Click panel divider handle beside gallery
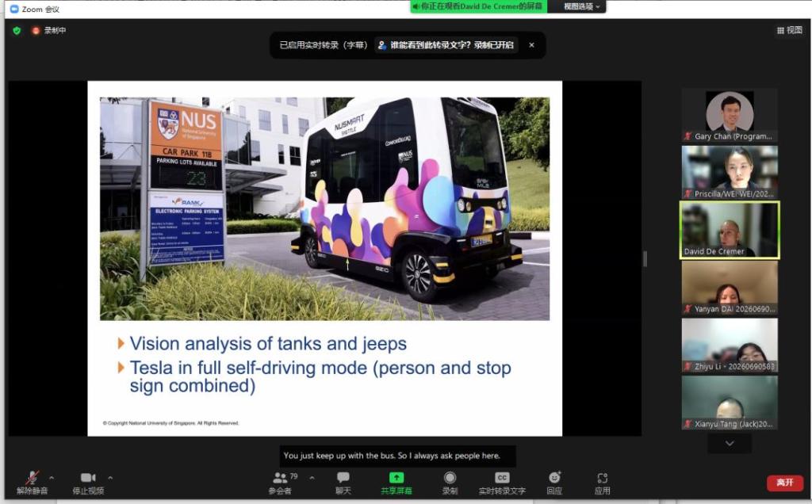Image resolution: width=812 pixels, height=504 pixels. (x=645, y=258)
